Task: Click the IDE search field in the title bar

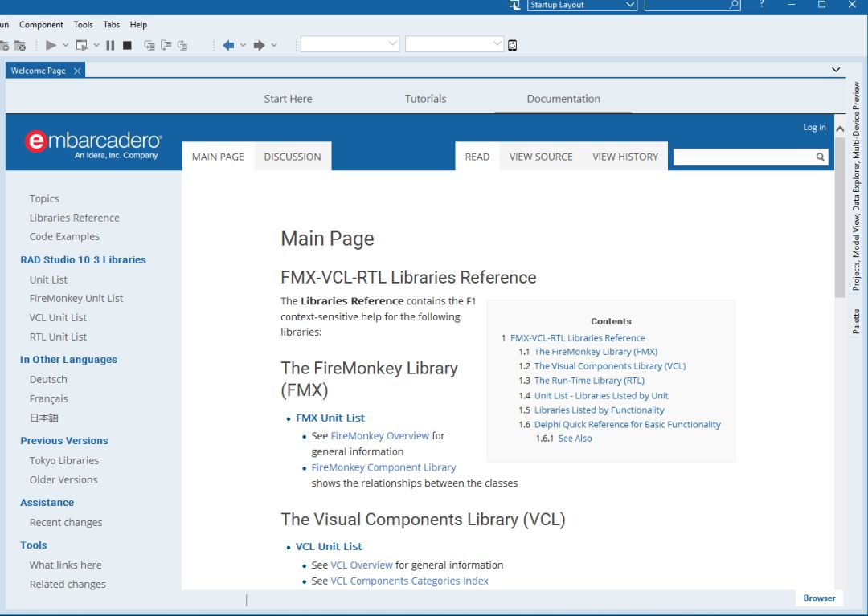Action: 687,5
